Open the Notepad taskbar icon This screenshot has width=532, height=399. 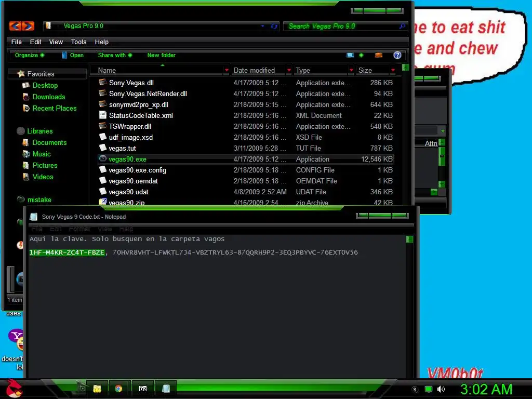[166, 389]
